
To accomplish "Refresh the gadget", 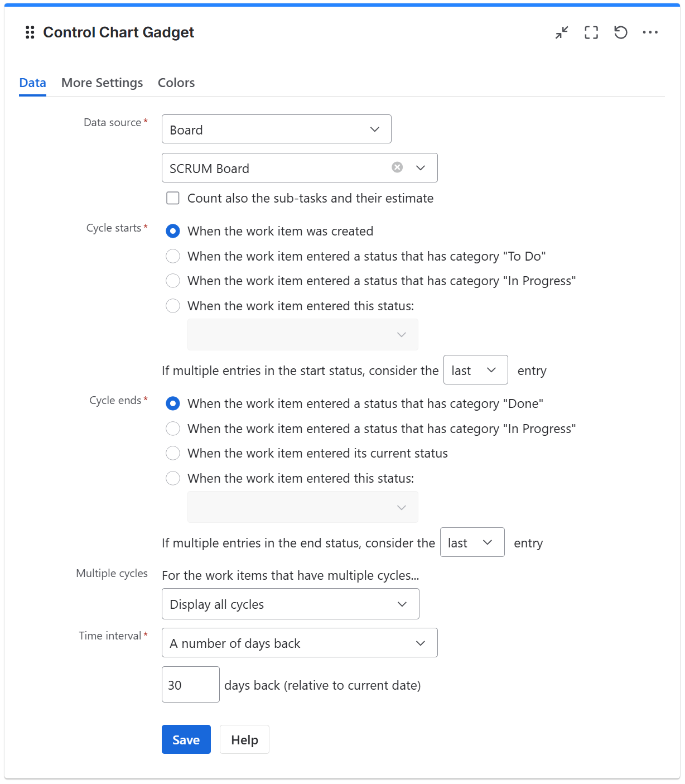I will (x=620, y=32).
